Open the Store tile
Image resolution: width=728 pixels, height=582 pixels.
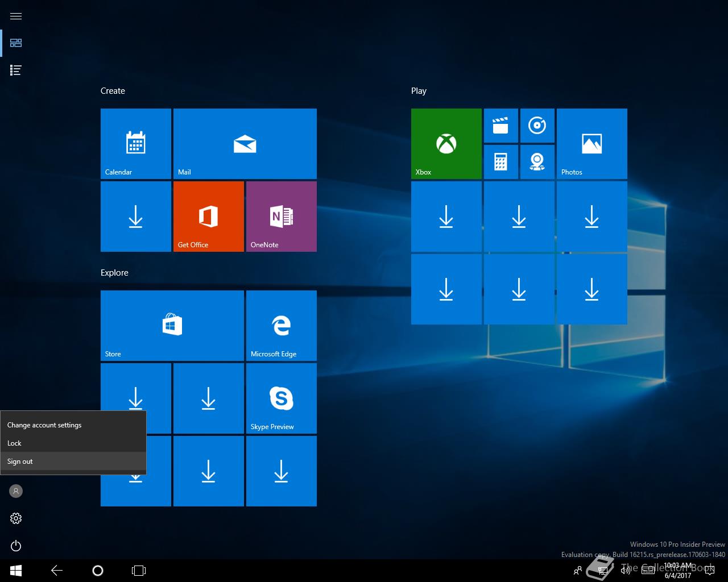coord(172,326)
